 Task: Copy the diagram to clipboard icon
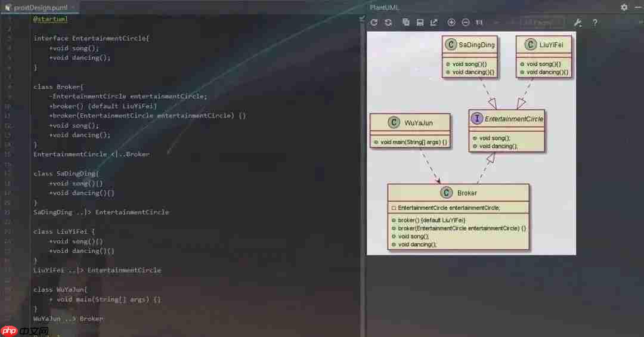pyautogui.click(x=406, y=23)
